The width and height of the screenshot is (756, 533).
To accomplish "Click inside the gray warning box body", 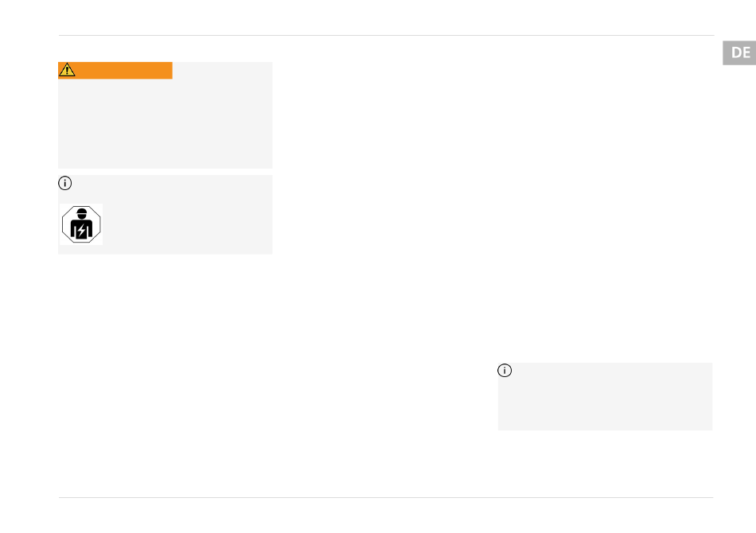I will click(166, 124).
